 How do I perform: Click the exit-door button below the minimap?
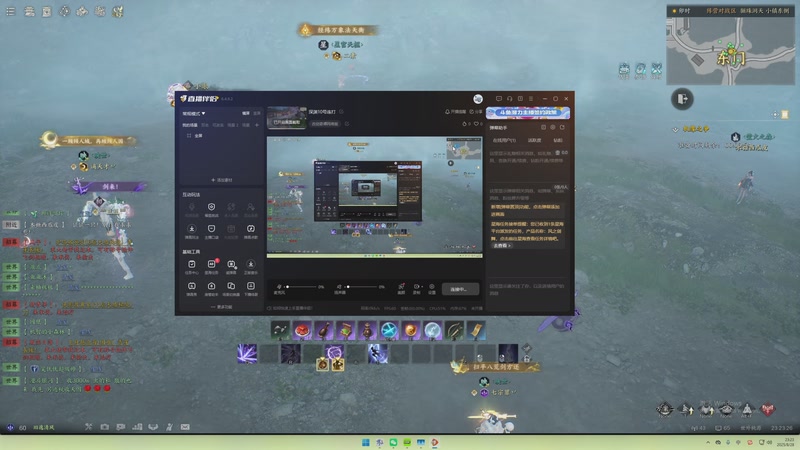tap(682, 99)
